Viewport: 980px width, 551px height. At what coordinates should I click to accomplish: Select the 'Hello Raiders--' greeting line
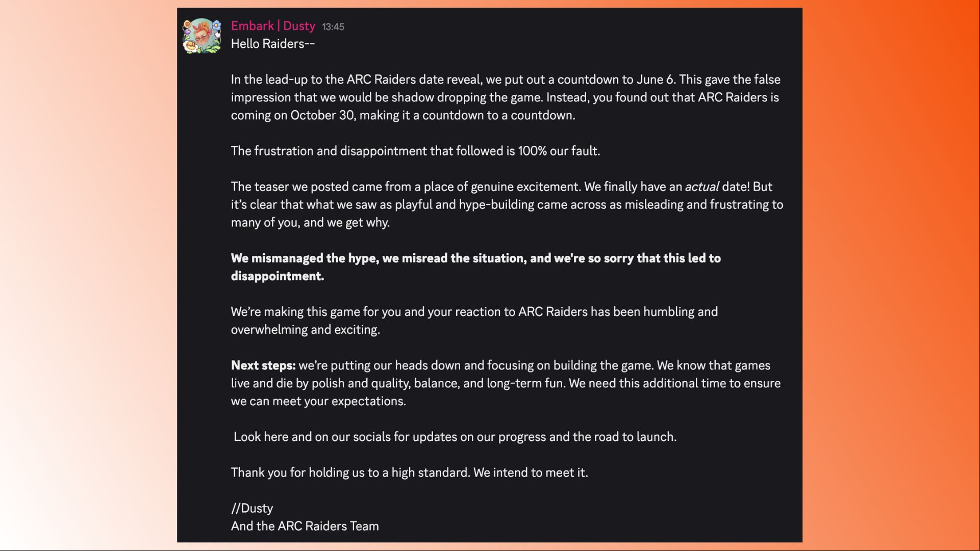point(273,44)
